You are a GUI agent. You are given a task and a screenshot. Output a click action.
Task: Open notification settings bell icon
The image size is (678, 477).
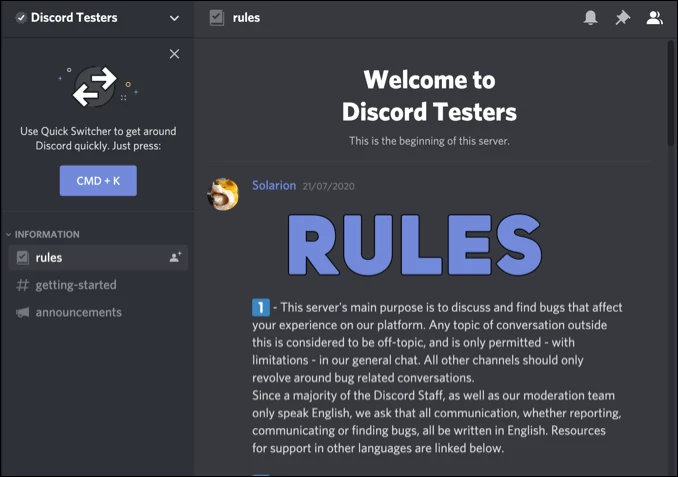tap(591, 18)
